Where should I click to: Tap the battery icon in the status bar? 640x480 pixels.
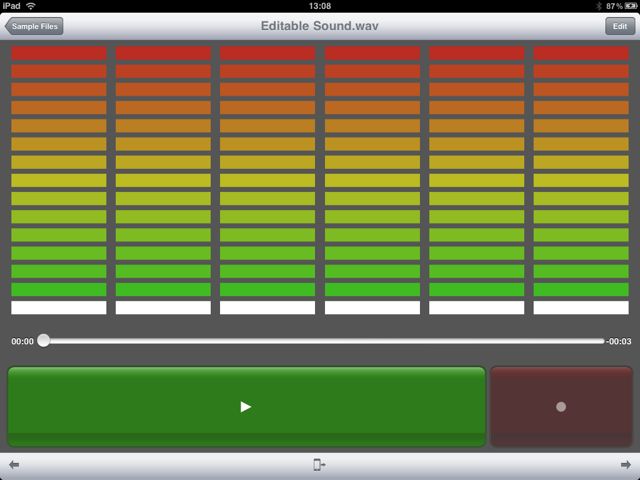coord(631,6)
